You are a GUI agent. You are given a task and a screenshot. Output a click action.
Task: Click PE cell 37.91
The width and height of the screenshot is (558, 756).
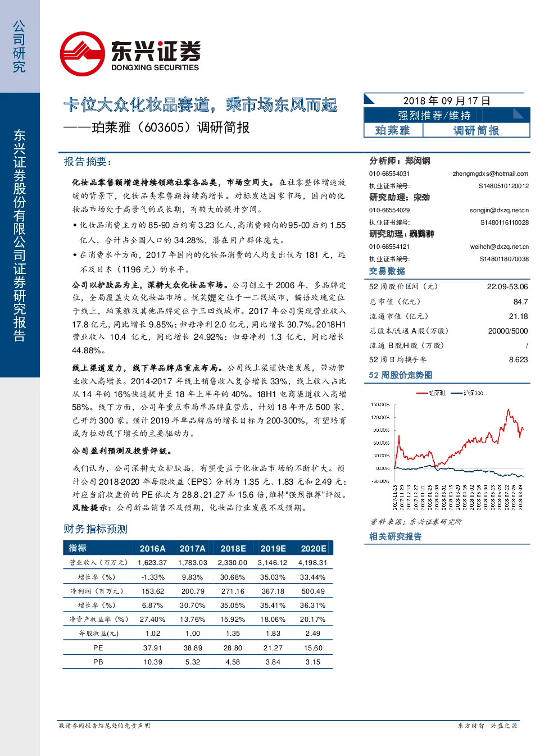point(153,648)
